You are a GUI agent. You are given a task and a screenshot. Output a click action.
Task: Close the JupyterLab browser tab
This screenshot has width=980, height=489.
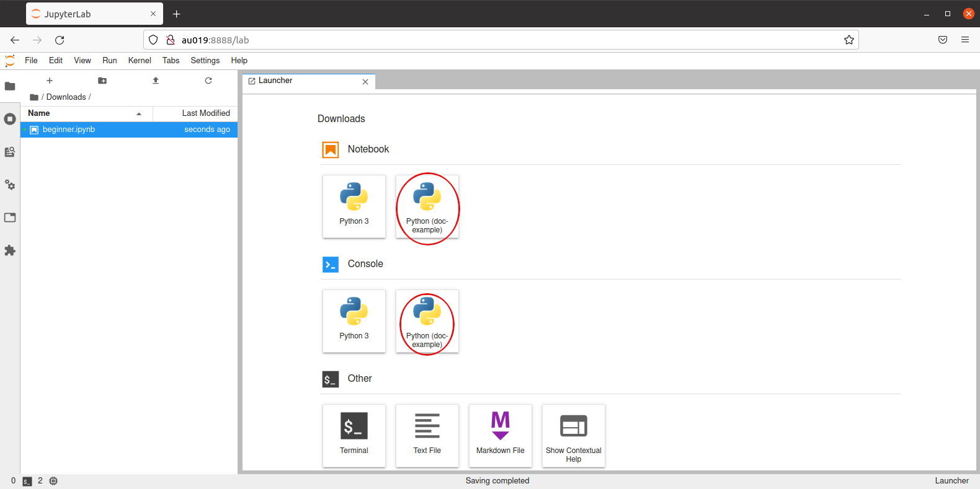(153, 14)
